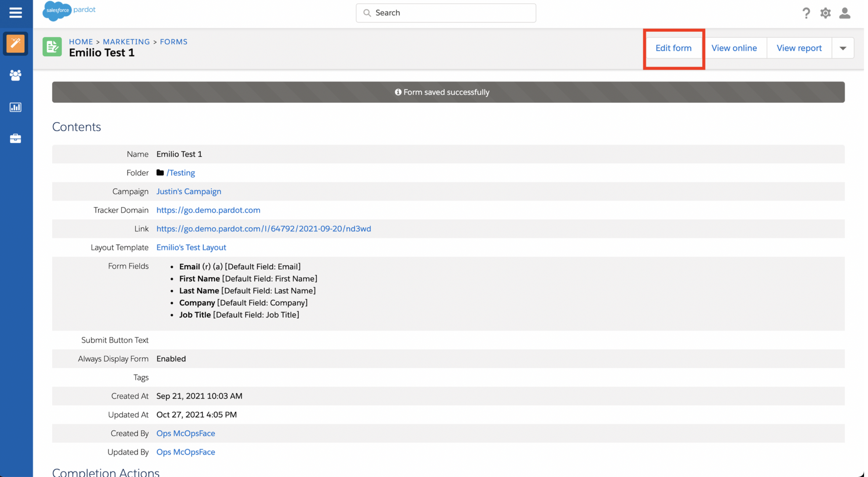Go to FORMS breadcrumb
Screen dimensions: 868x477
tap(174, 41)
